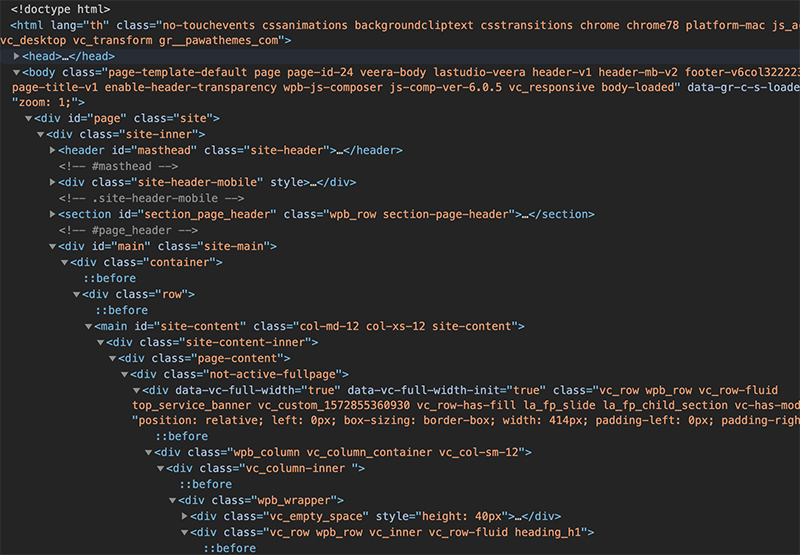Select the ::before under container div
Viewport: 800px width, 555px height.
[x=110, y=279]
